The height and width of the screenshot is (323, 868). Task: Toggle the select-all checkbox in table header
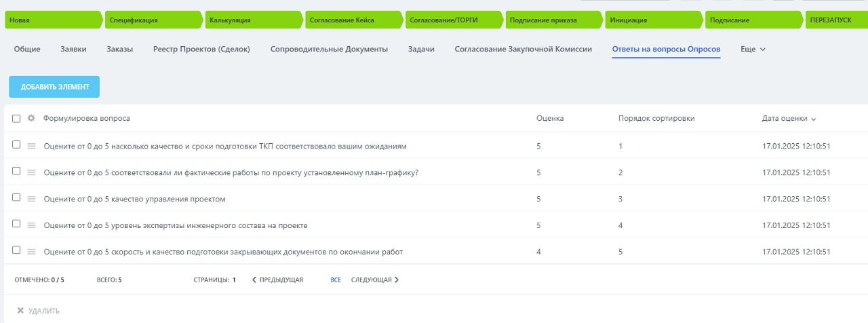(x=16, y=118)
